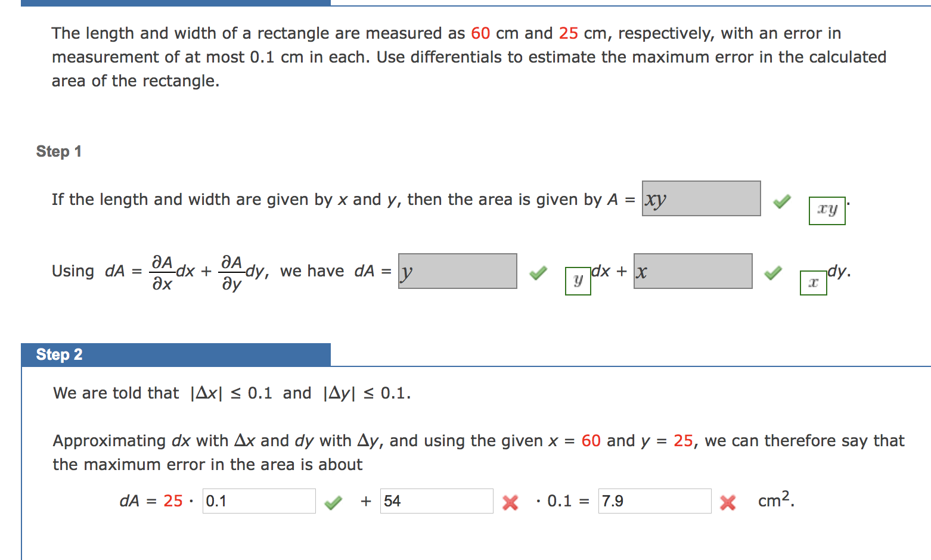
Task: Click the 7.9 result input box
Action: pos(654,501)
